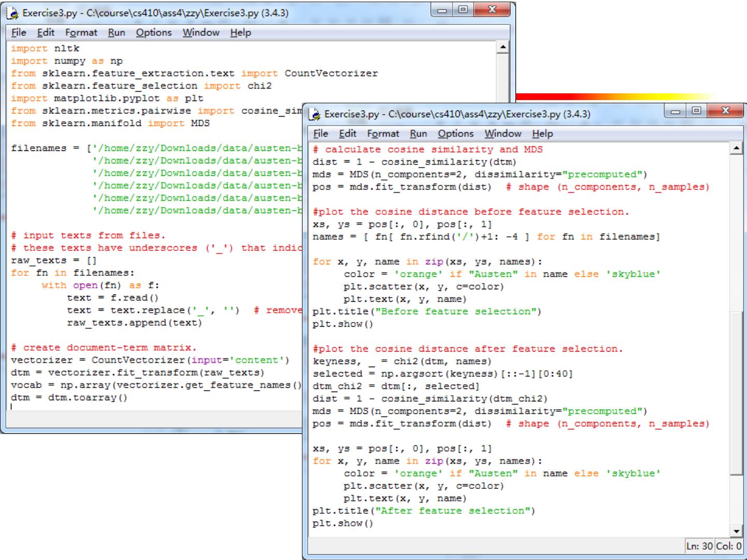Open the Edit menu in the back window
747x560 pixels.
tap(46, 33)
